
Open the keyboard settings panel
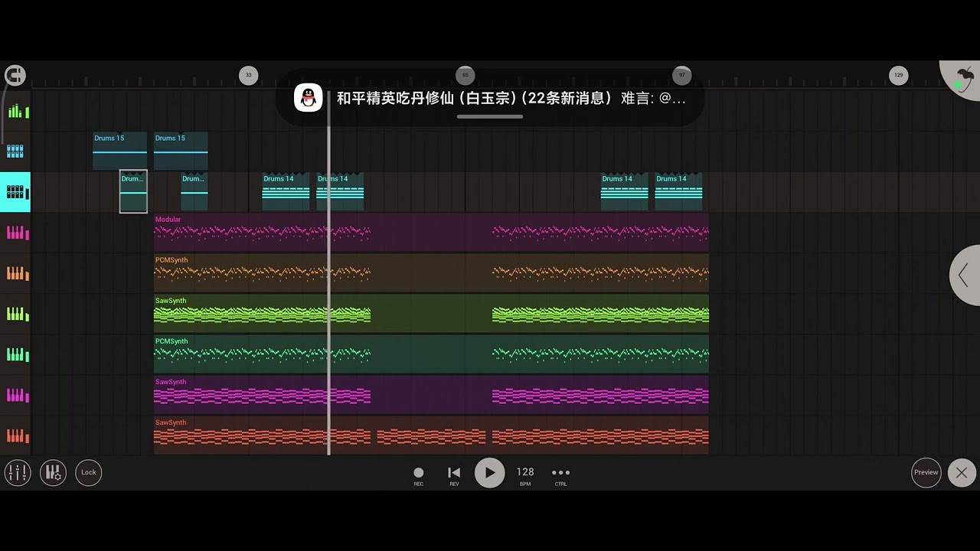[53, 472]
